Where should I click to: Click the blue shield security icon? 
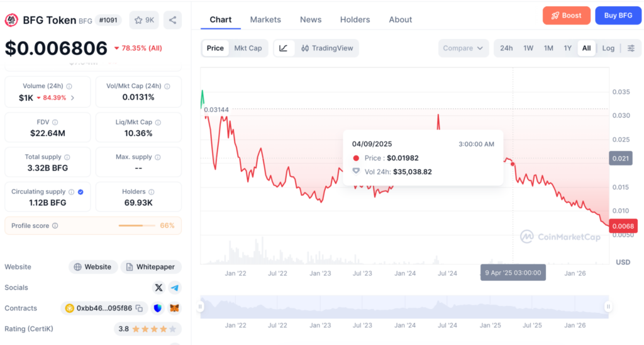(x=158, y=308)
